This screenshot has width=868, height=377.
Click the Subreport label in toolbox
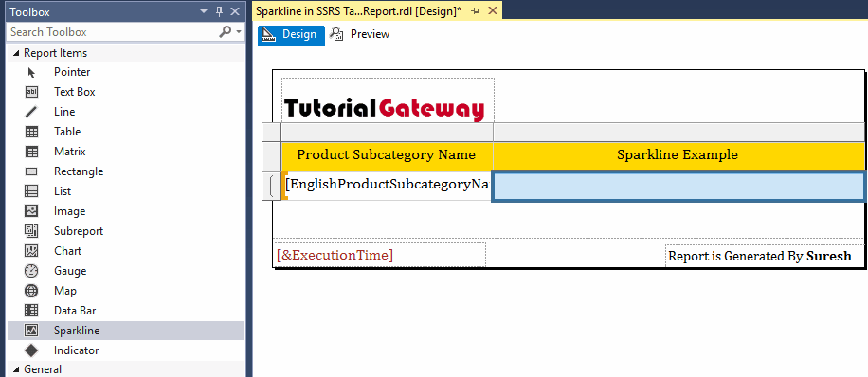point(79,231)
